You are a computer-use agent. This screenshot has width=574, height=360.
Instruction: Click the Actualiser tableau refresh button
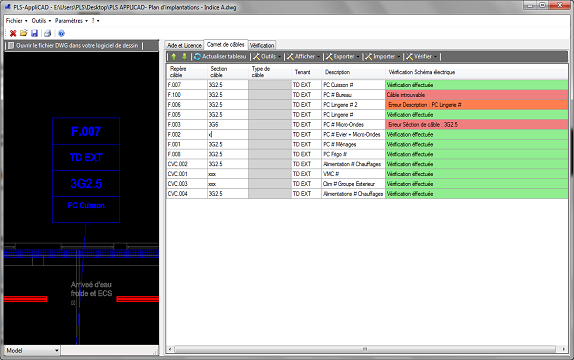[220, 56]
